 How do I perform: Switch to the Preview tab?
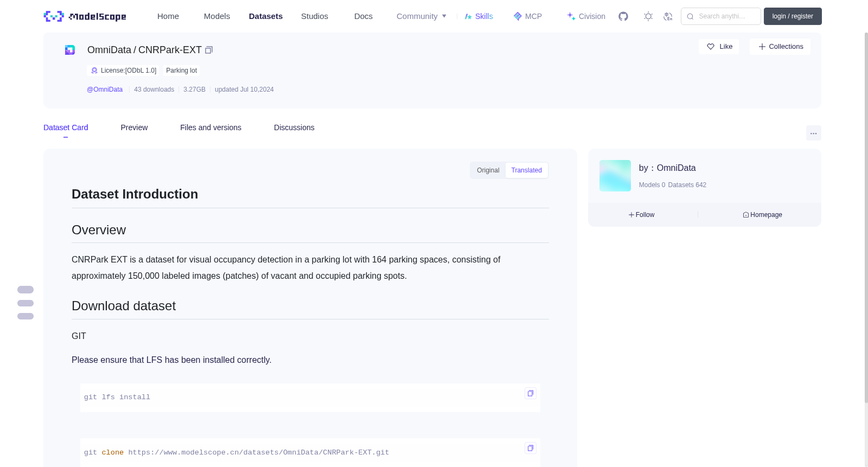coord(134,127)
